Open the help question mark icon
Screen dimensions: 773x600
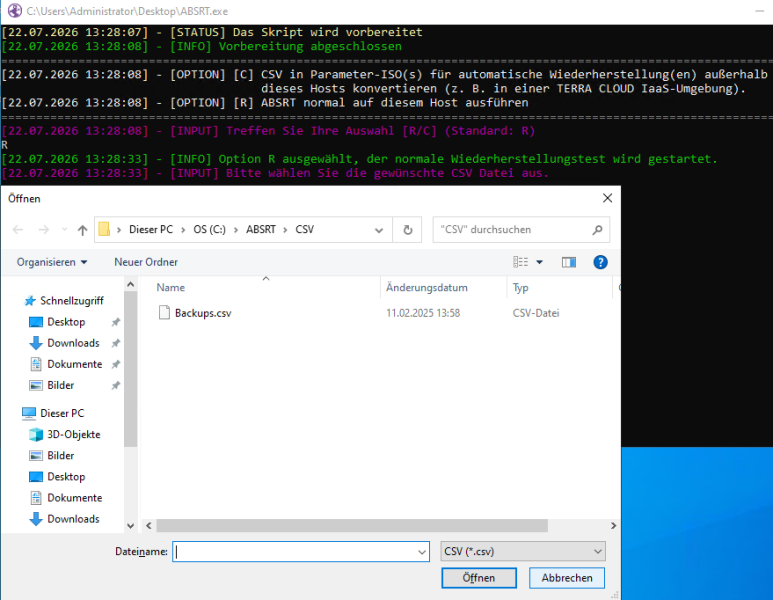pos(600,262)
